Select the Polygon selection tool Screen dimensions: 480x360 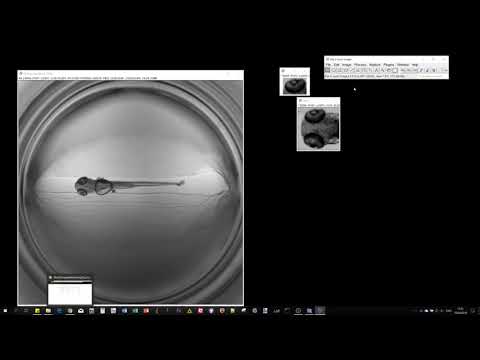pos(340,70)
